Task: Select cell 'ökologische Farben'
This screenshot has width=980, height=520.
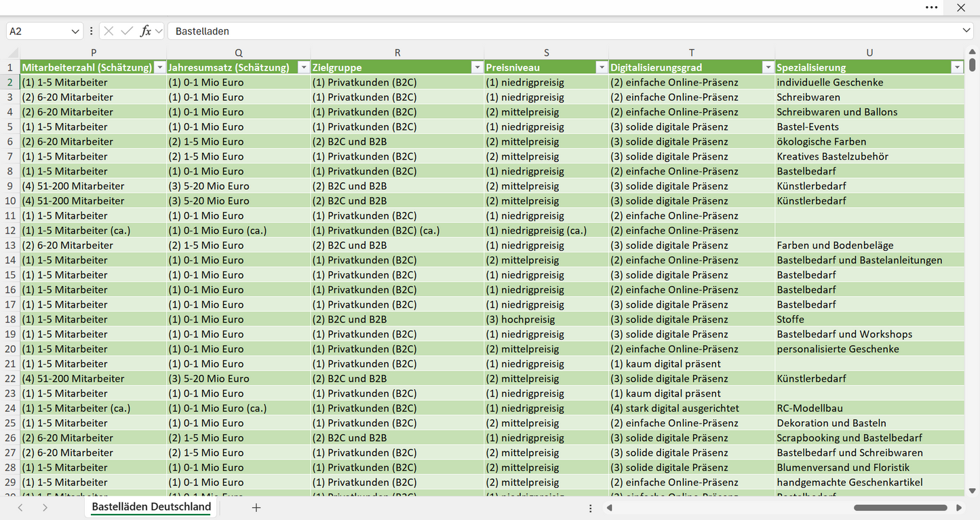Action: pos(869,142)
